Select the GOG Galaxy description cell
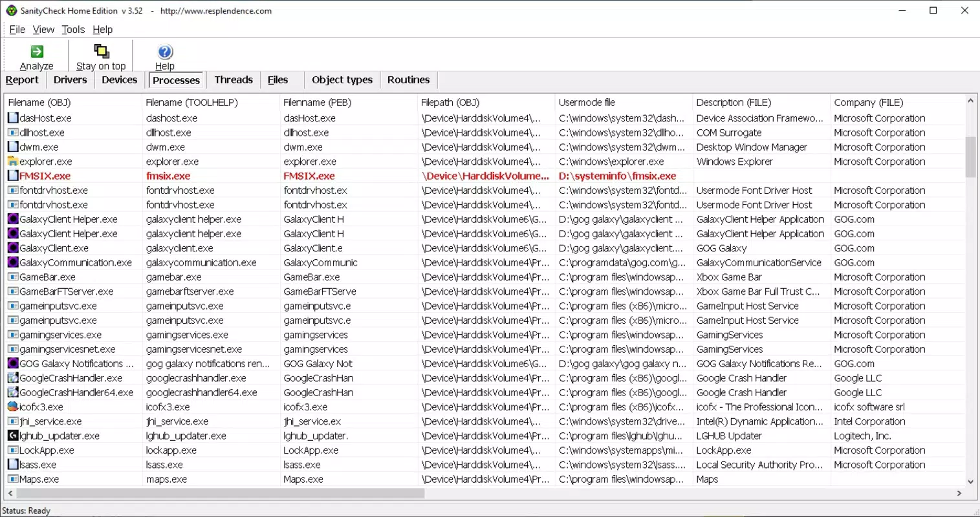 click(x=721, y=248)
